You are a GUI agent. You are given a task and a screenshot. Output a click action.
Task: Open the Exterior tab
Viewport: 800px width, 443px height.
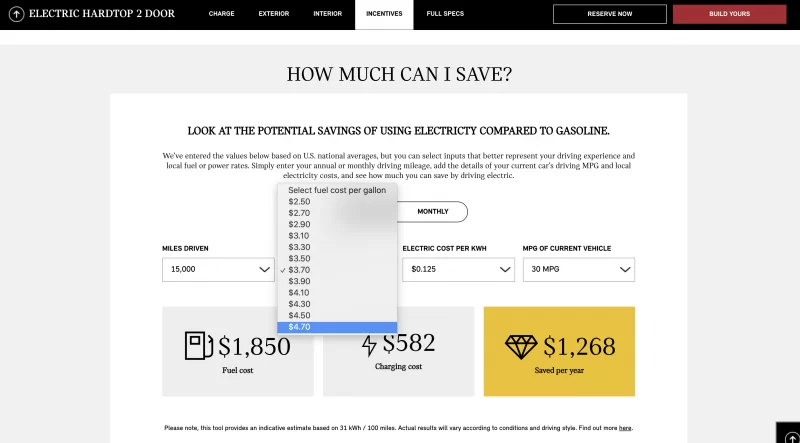coord(273,14)
